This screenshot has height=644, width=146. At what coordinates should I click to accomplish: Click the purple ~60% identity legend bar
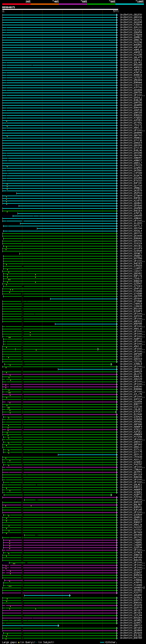tap(73, 4)
